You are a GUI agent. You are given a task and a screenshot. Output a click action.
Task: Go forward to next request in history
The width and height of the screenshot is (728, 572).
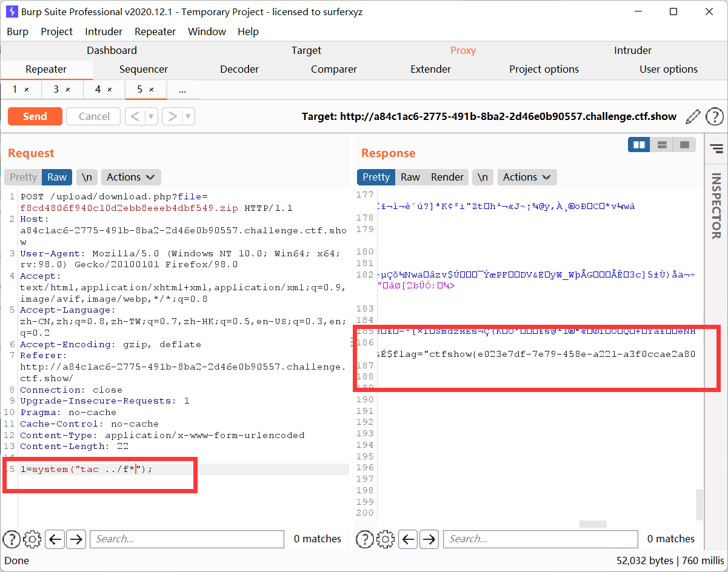[173, 116]
